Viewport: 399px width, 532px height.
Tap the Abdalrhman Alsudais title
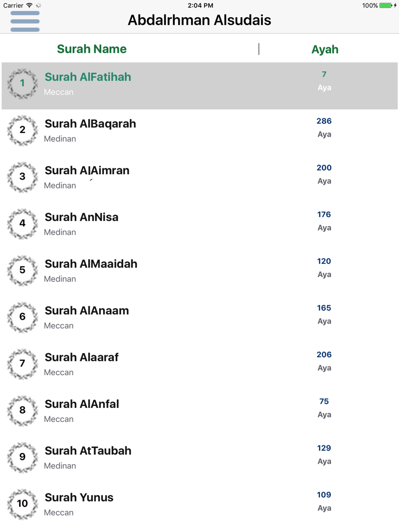(199, 20)
